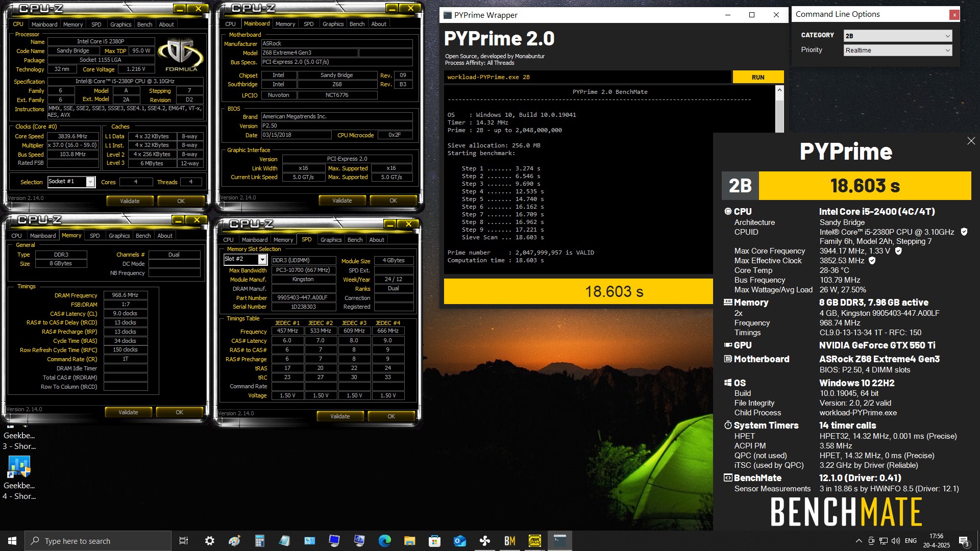Screen dimensions: 980x551
Task: Open network status in system tray
Action: point(884,541)
